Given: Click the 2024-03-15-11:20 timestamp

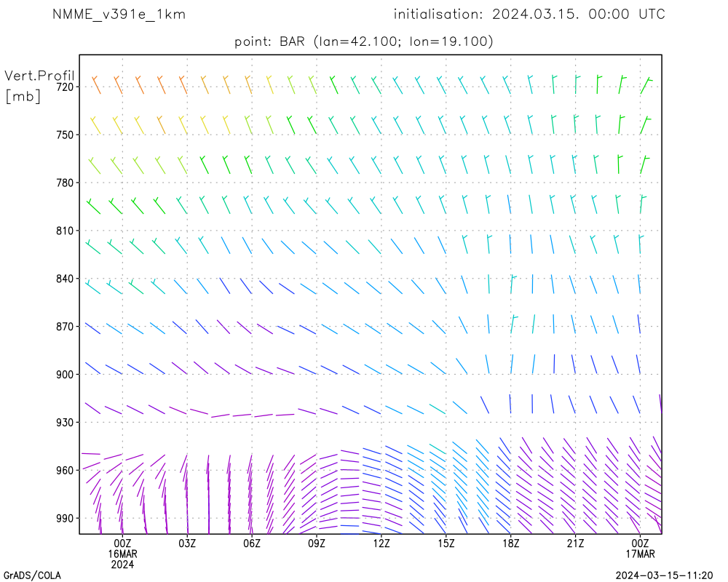Looking at the screenshot, I should [x=665, y=575].
